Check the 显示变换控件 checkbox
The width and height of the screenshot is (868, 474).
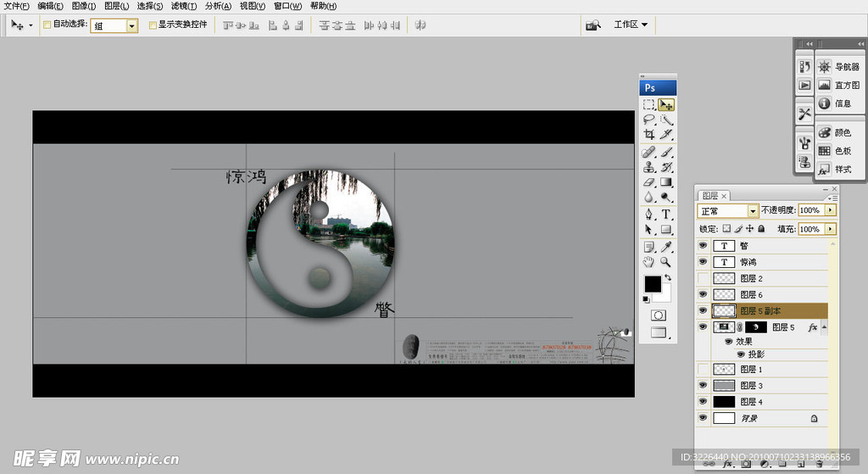point(153,25)
